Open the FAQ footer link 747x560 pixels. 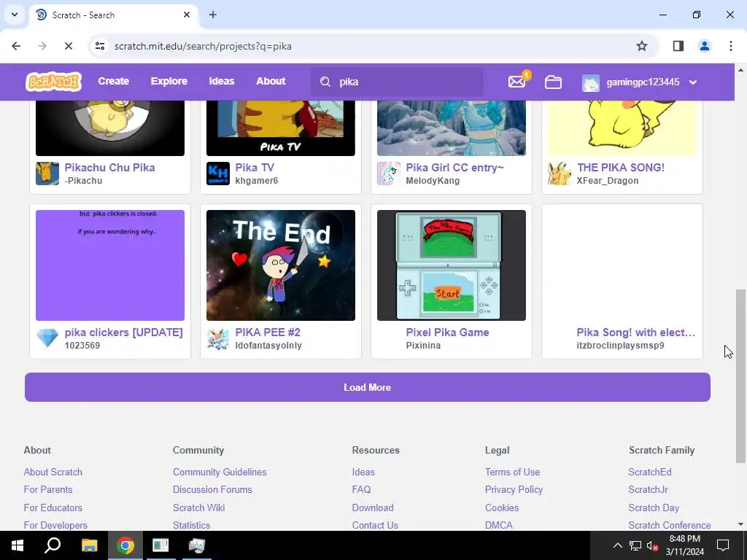tap(361, 489)
